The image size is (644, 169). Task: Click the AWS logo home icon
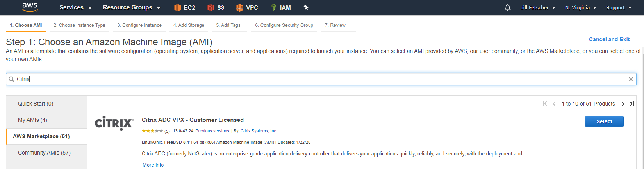[30, 7]
